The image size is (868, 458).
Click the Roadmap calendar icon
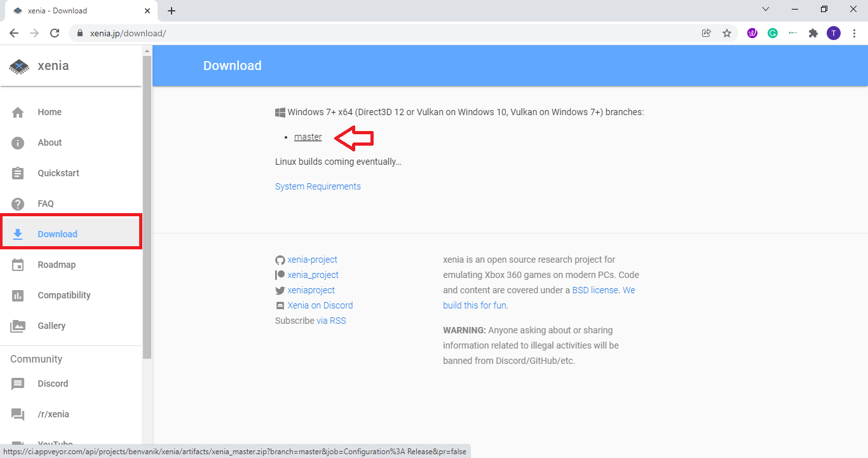(x=18, y=265)
